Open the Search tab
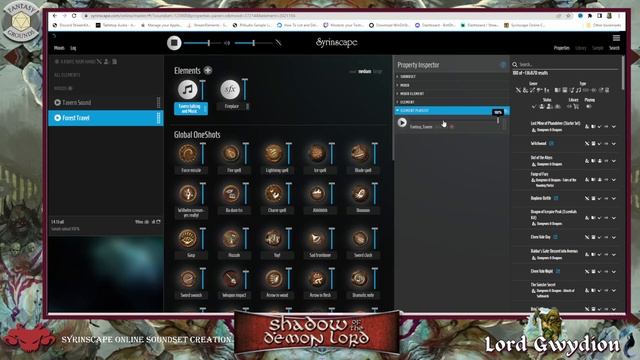The width and height of the screenshot is (640, 360). (x=614, y=48)
